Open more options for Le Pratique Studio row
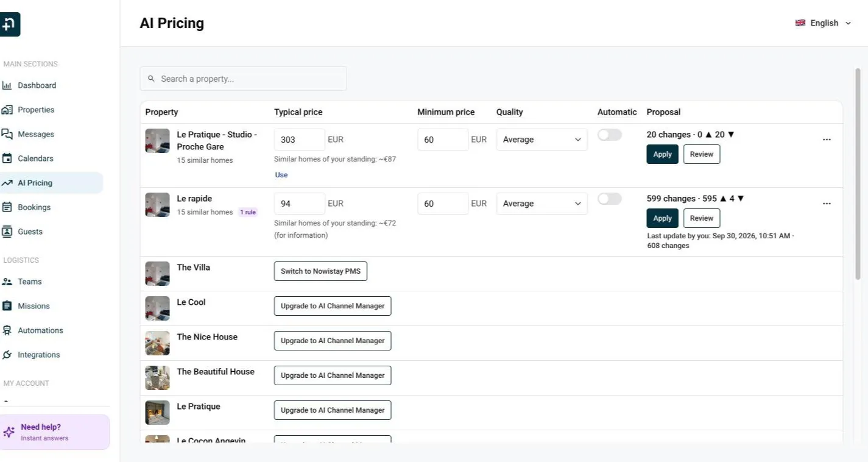Viewport: 868px width, 462px height. point(827,140)
